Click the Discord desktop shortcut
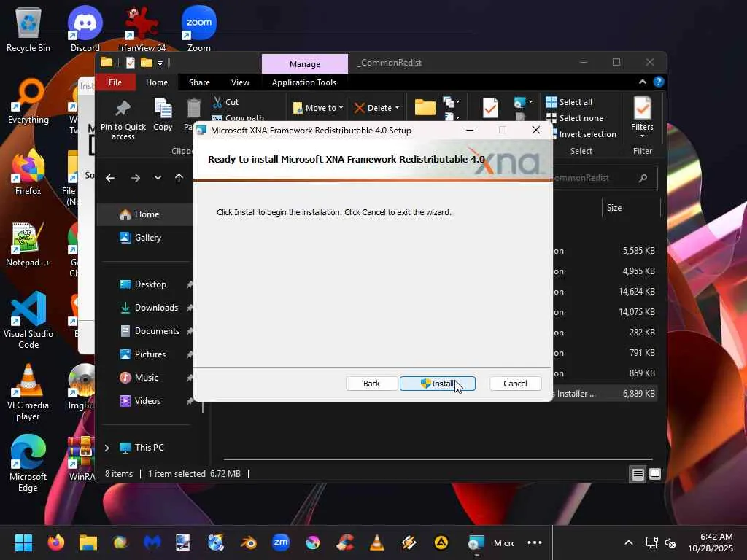Image resolution: width=747 pixels, height=560 pixels. 85,29
